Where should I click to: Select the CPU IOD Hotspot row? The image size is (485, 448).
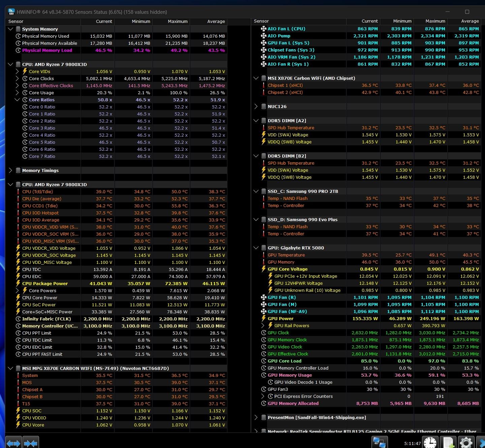click(x=116, y=213)
